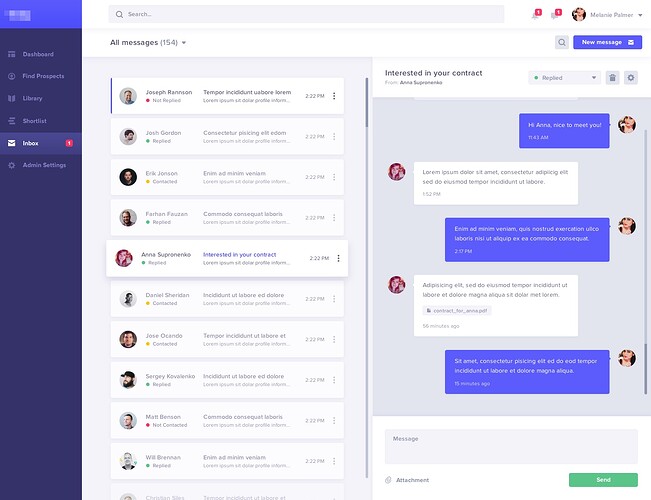Image resolution: width=651 pixels, height=500 pixels.
Task: Open the more options menu for Farhan Fauzan
Action: point(334,218)
